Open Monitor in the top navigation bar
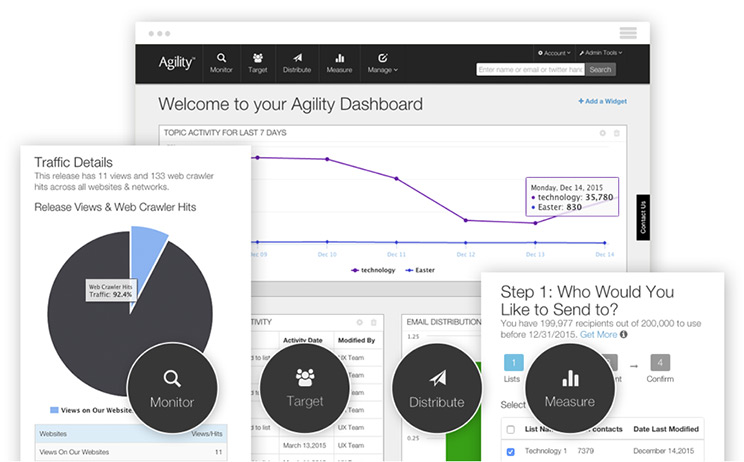The width and height of the screenshot is (744, 462). [221, 62]
